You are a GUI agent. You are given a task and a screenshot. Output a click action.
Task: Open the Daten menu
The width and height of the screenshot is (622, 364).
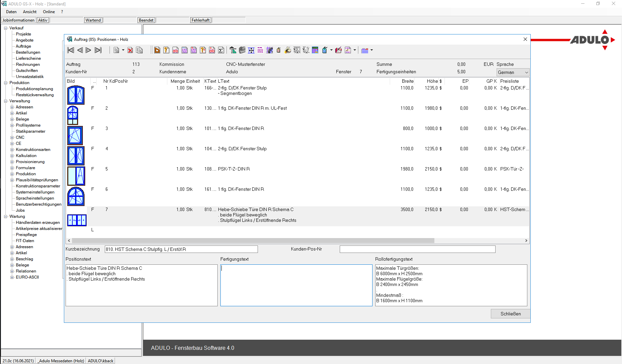pos(11,12)
